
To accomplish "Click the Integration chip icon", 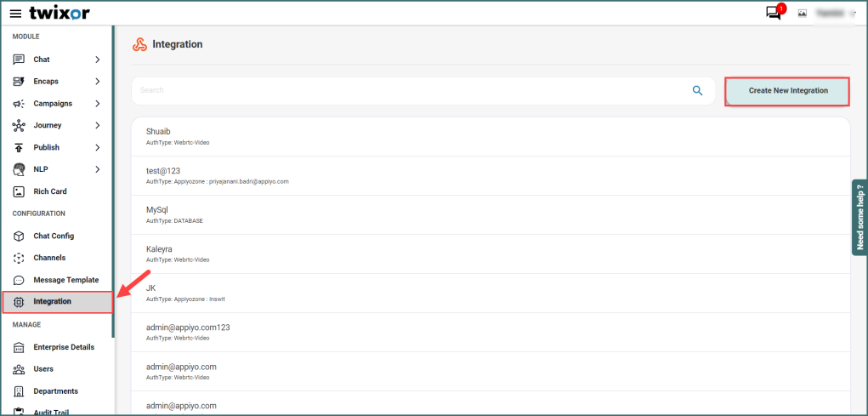I will [x=19, y=302].
